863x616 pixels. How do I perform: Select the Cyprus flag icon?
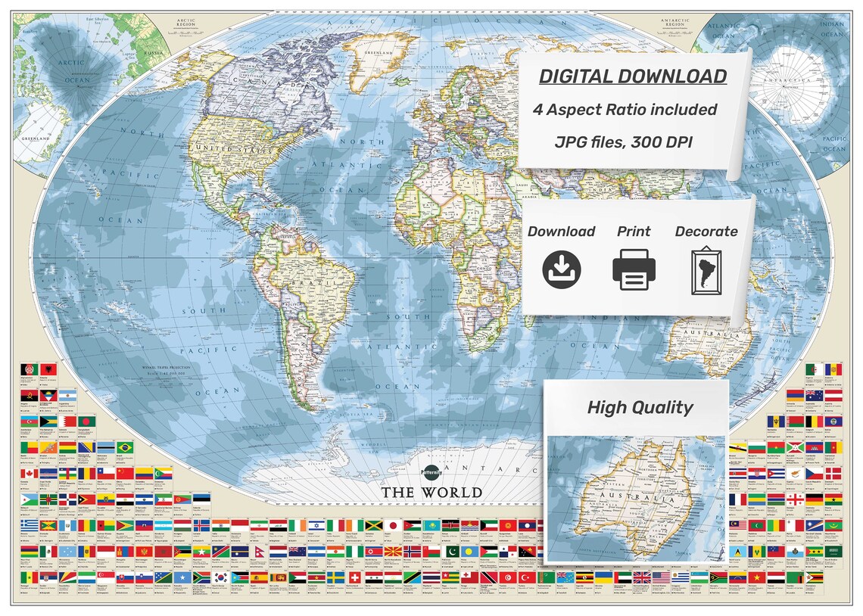click(796, 474)
